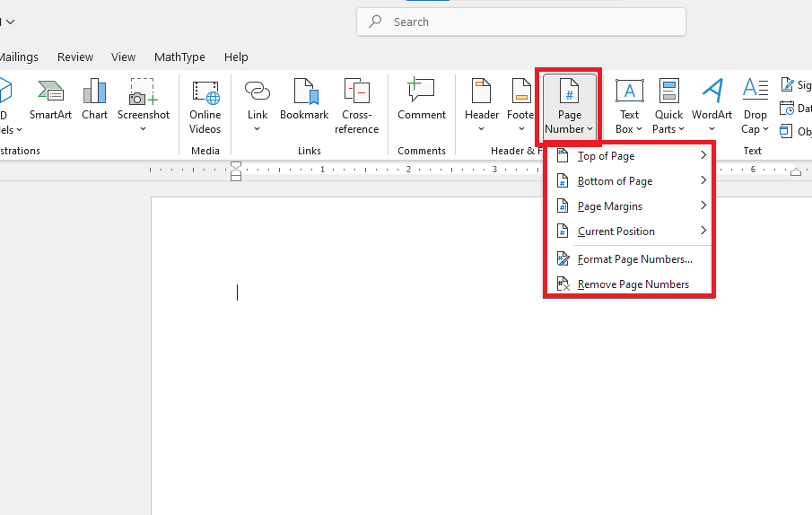Open the Drop Cap dropdown arrow

click(x=766, y=129)
